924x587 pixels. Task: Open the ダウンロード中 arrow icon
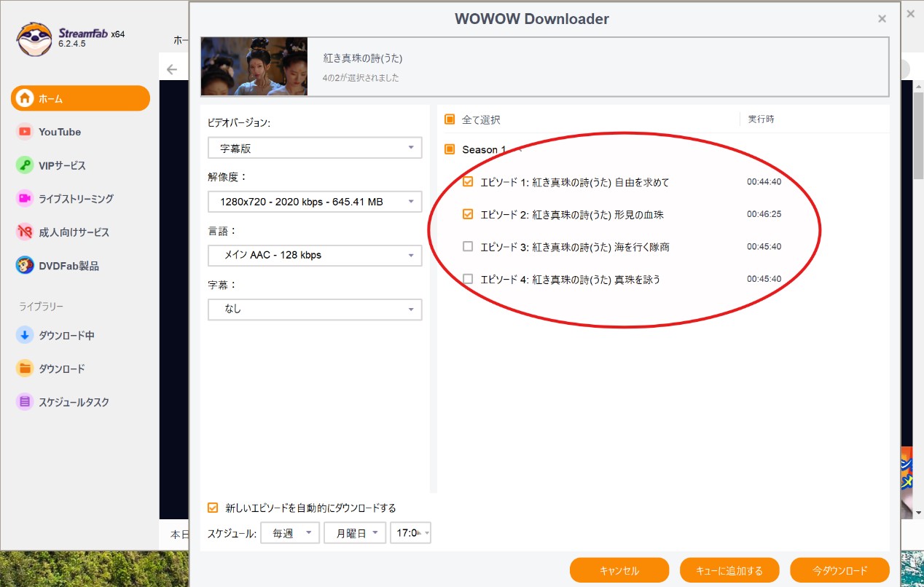point(25,336)
